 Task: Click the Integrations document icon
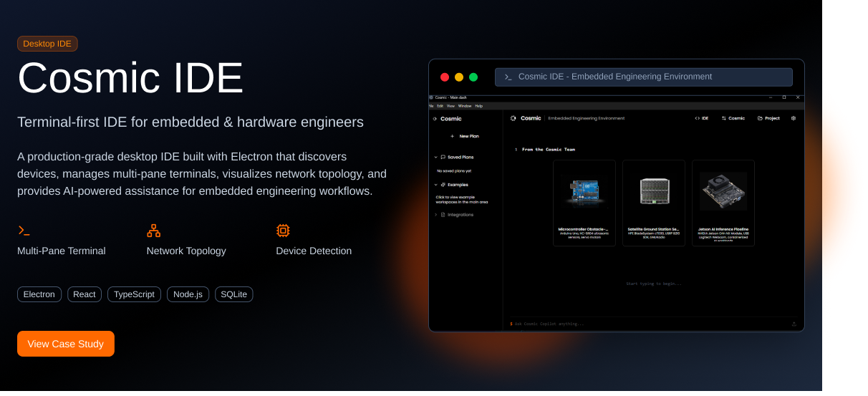(443, 215)
